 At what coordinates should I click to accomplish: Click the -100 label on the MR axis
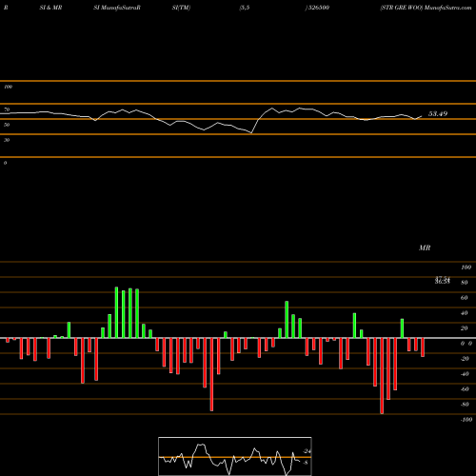pos(466,420)
